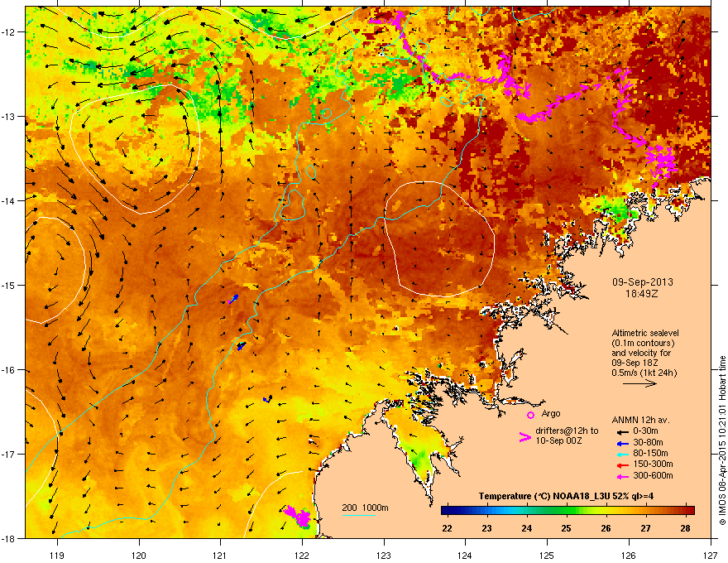
Task: Click the IMOS copyright timestamp text
Action: tap(722, 440)
